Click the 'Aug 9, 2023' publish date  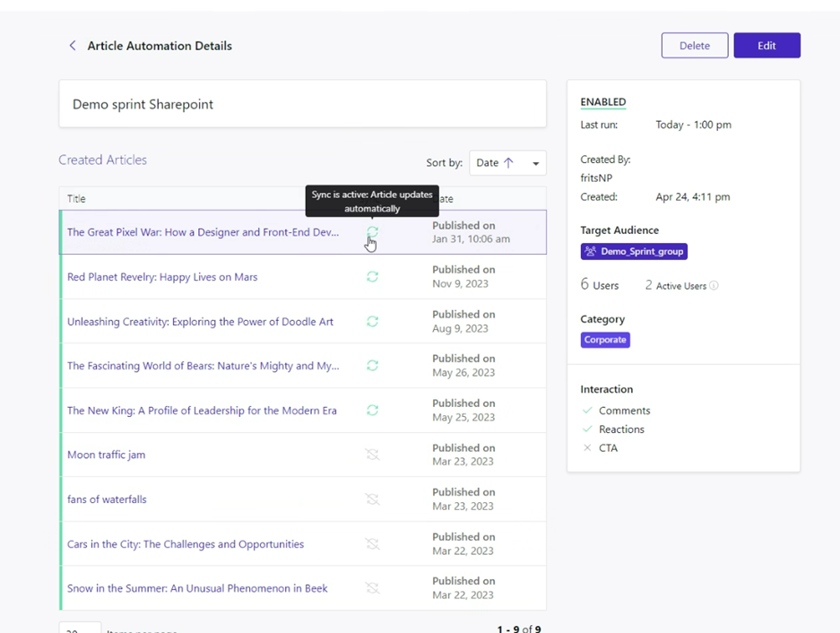tap(460, 328)
